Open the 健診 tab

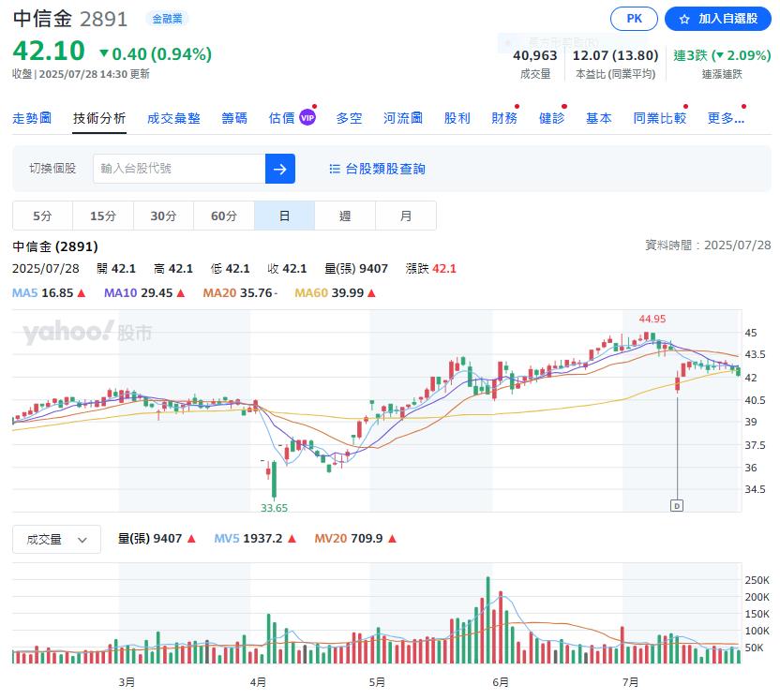[x=551, y=118]
